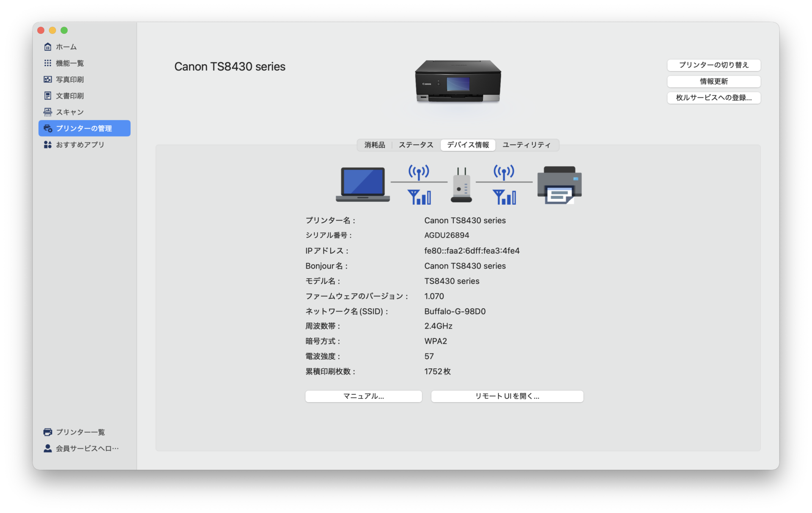
Task: Open the ユーティリティ tab
Action: point(526,145)
